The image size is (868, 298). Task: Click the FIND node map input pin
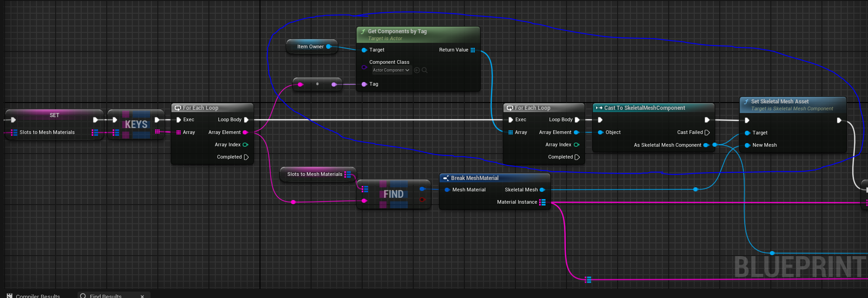(x=365, y=189)
